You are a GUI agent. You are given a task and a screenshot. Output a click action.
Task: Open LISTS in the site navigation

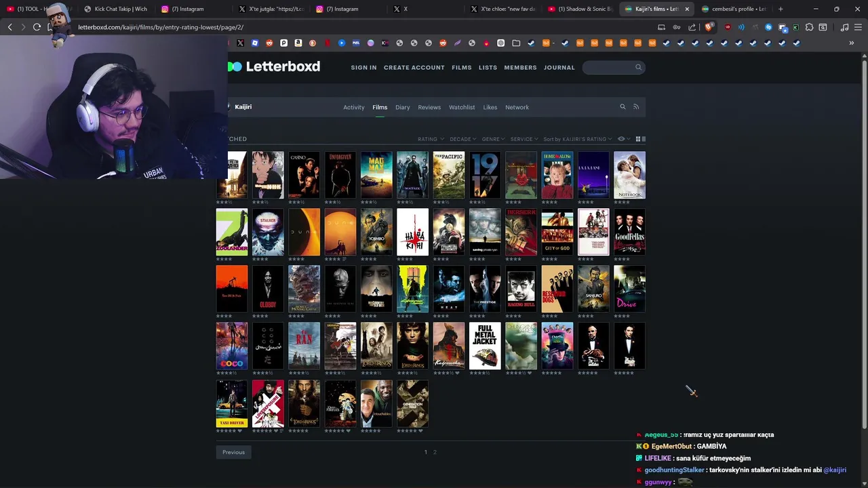(488, 67)
